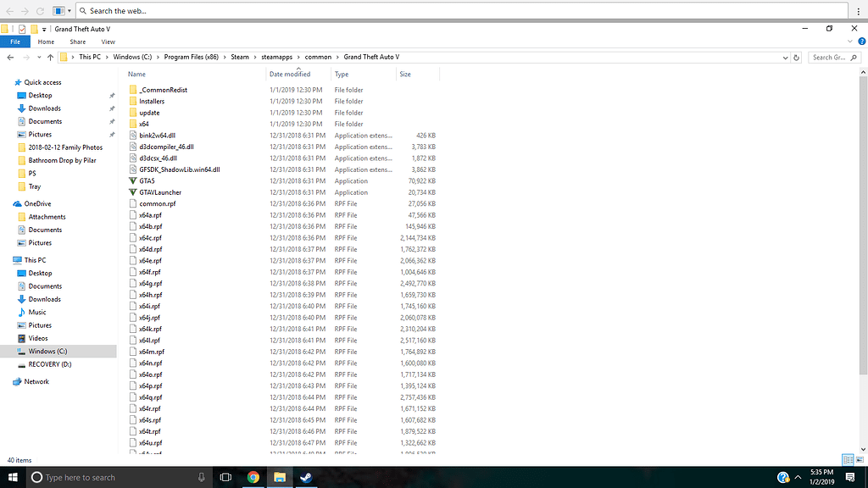Open Task View on taskbar
The image size is (868, 488).
click(x=225, y=477)
